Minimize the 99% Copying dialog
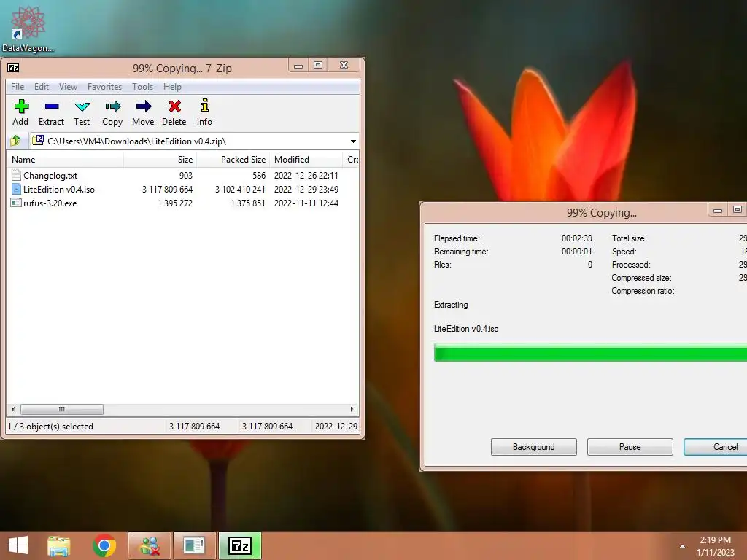This screenshot has height=560, width=747. [x=718, y=210]
